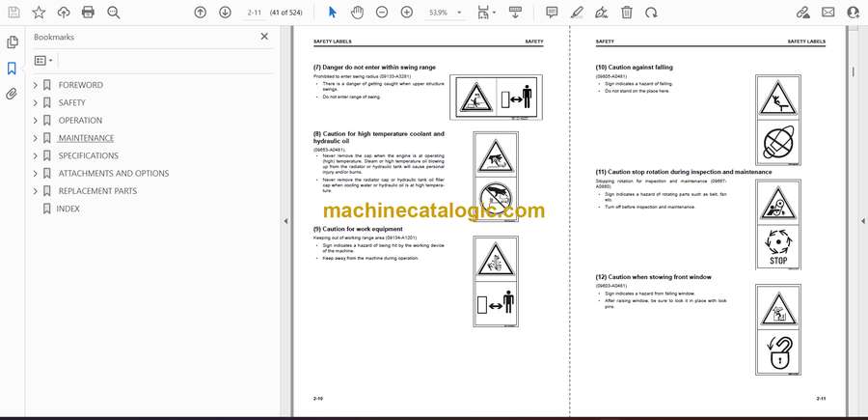
Task: Toggle the Bookmarks panel icon
Action: pyautogui.click(x=12, y=69)
